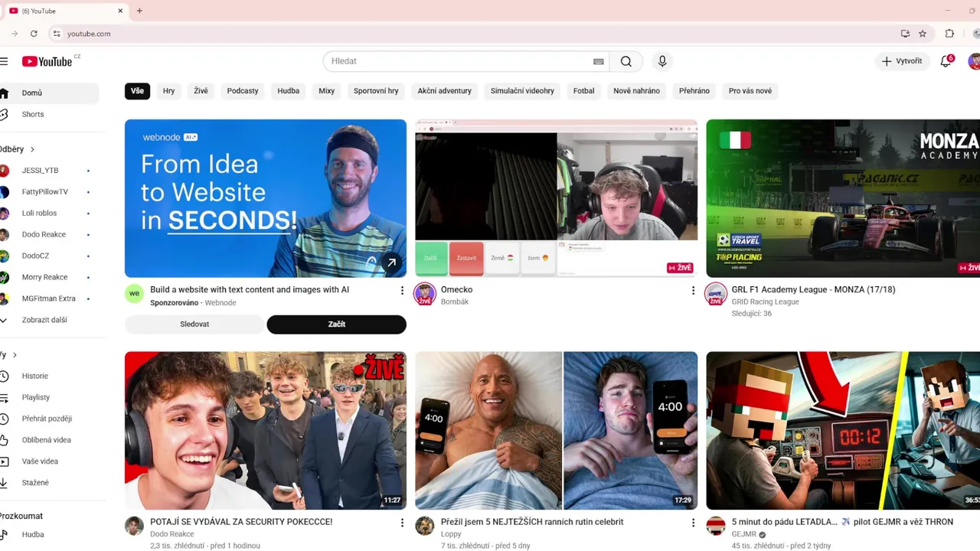Click the Začít button on the ad
Viewport: 980px width, 551px height.
coord(337,324)
